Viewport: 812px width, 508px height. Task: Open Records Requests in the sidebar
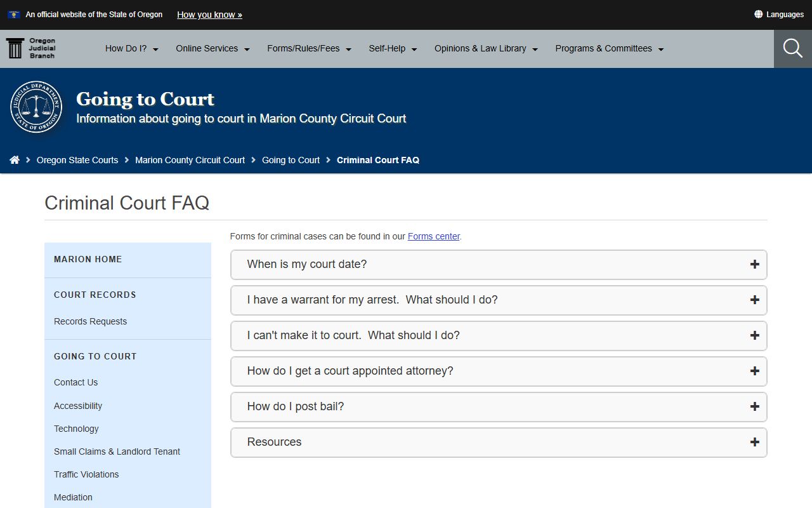pyautogui.click(x=90, y=321)
